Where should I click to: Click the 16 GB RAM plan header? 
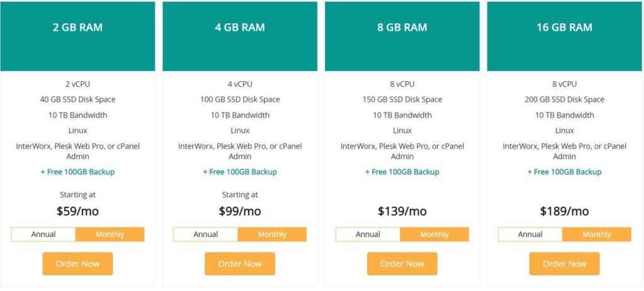click(x=564, y=36)
